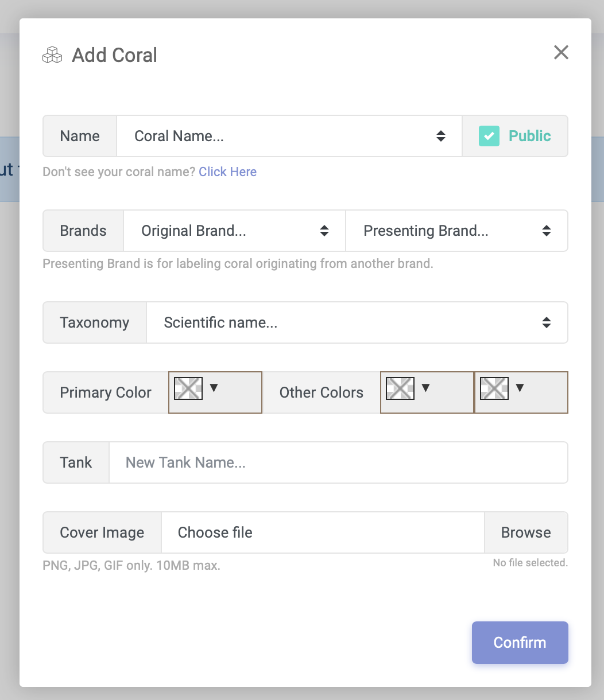Screen dimensions: 604x700
Task: Submit the form with Confirm
Action: tap(520, 643)
